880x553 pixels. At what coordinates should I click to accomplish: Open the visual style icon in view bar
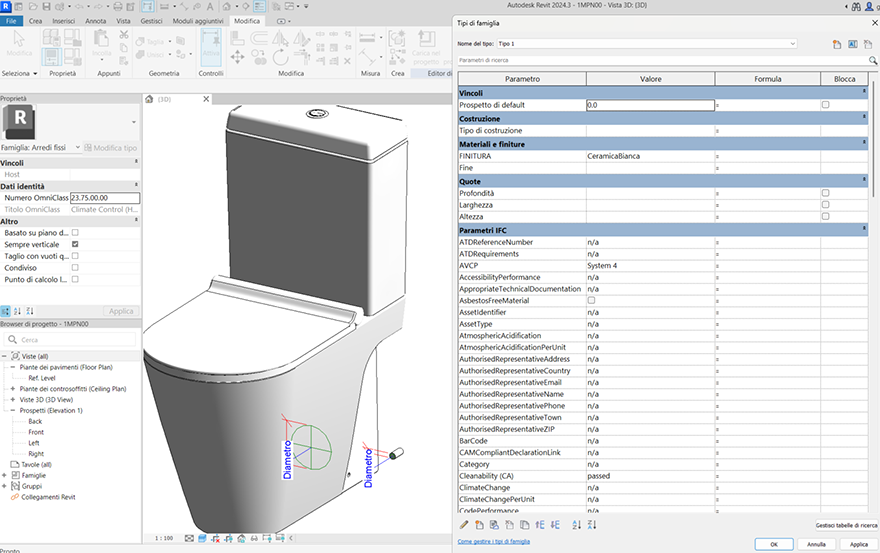202,538
